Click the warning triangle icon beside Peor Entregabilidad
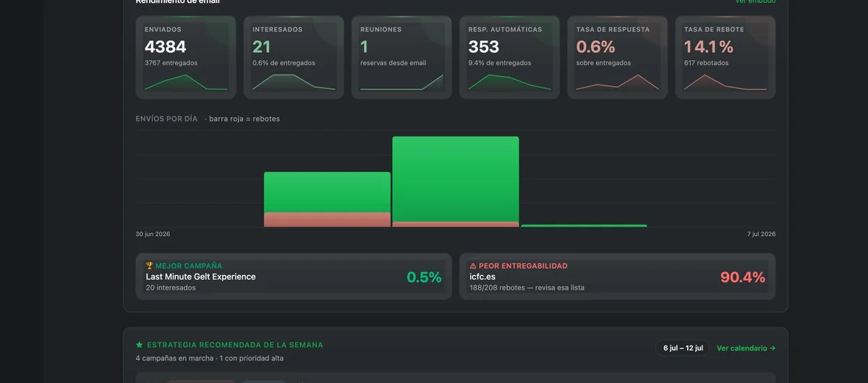The width and height of the screenshot is (868, 383). [x=473, y=266]
